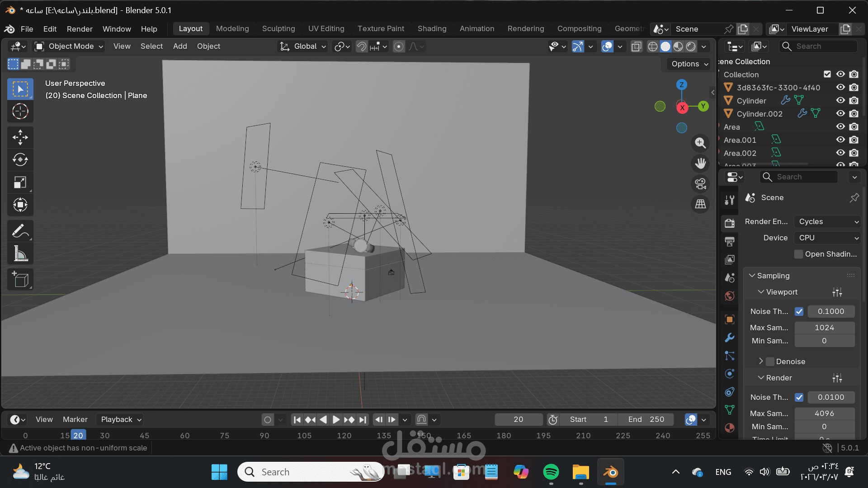This screenshot has height=488, width=868.
Task: Activate the Annotate pencil tool
Action: tap(20, 231)
